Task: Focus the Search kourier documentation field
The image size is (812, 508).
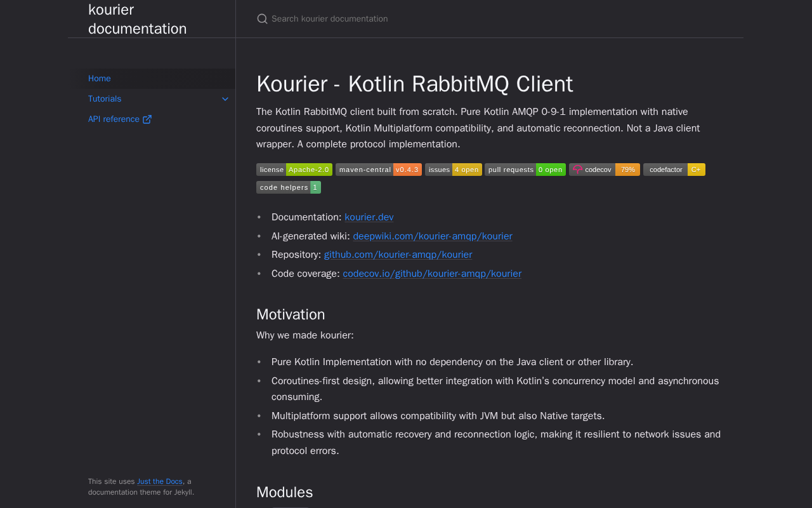Action: pos(490,19)
